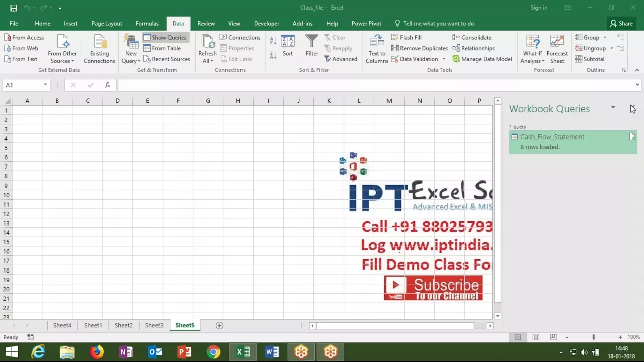
Task: Click the Share button
Action: [x=621, y=23]
